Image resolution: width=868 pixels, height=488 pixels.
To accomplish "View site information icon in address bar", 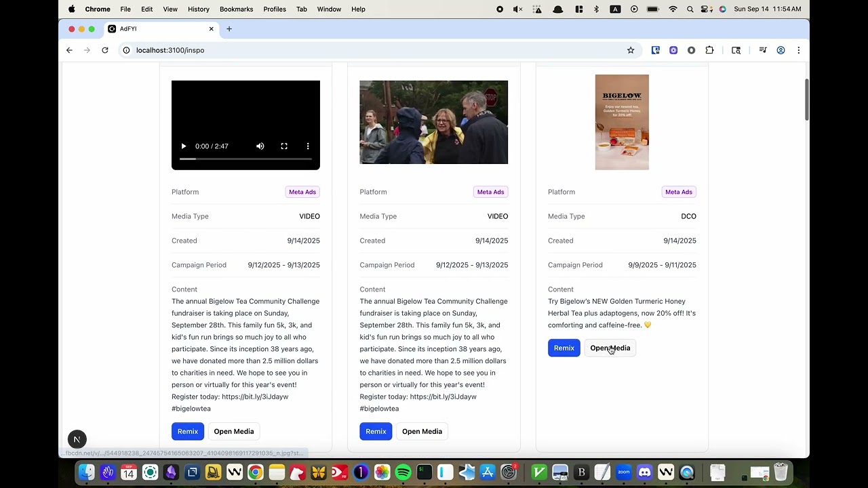I will pyautogui.click(x=126, y=50).
